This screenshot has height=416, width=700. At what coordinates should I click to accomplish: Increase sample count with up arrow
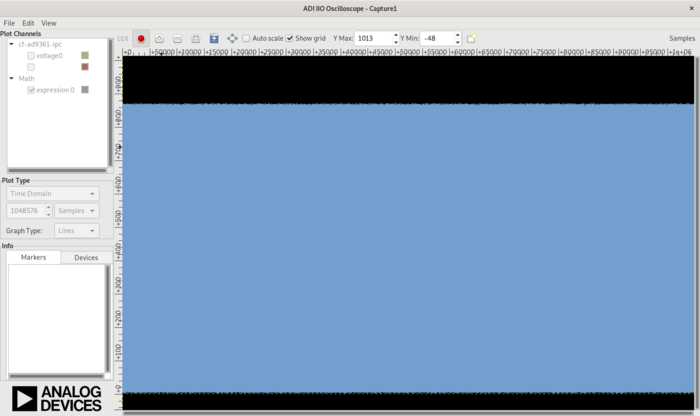click(x=48, y=207)
